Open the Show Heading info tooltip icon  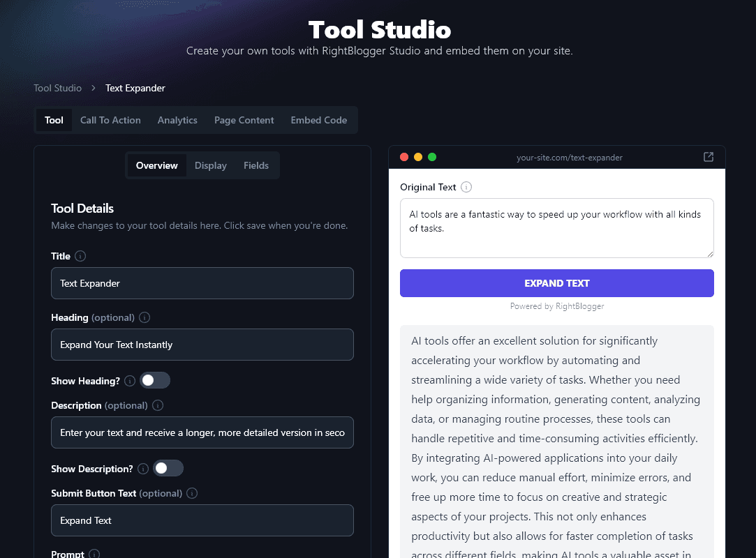coord(130,381)
